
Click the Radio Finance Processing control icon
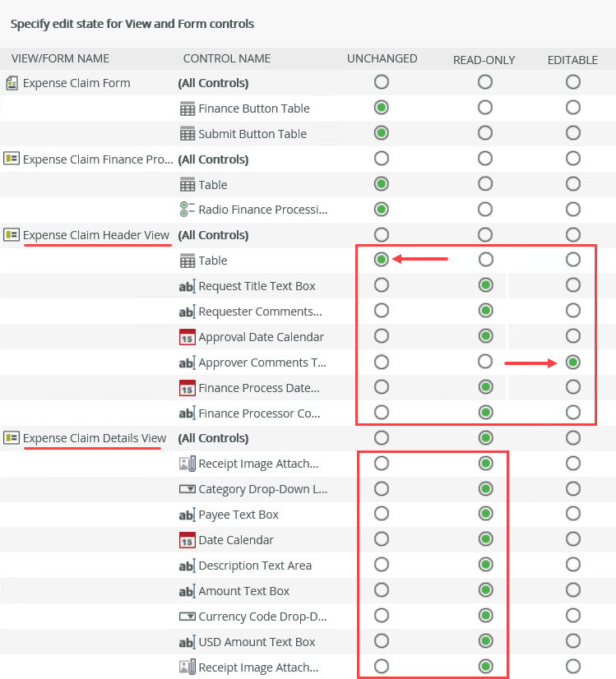point(187,210)
